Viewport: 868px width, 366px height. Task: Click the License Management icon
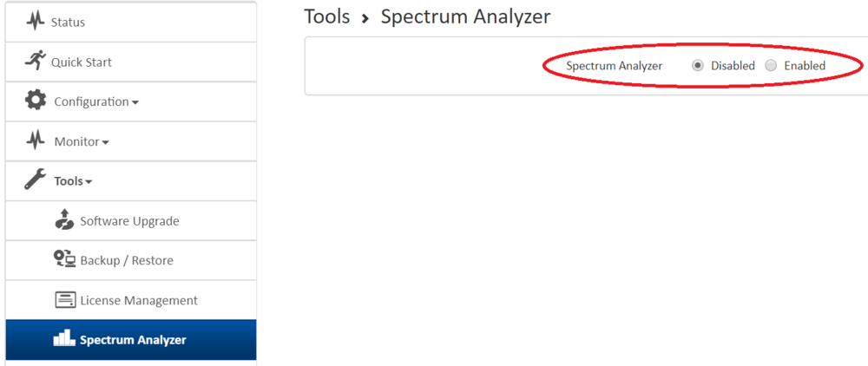coord(65,300)
